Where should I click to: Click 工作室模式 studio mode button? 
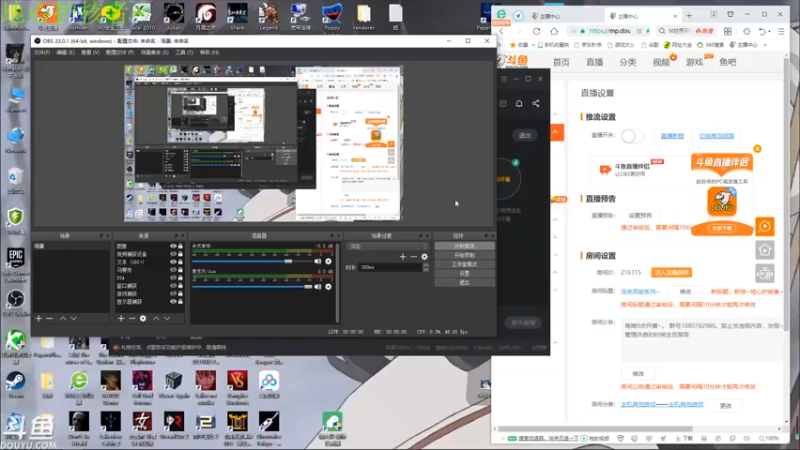(x=464, y=264)
